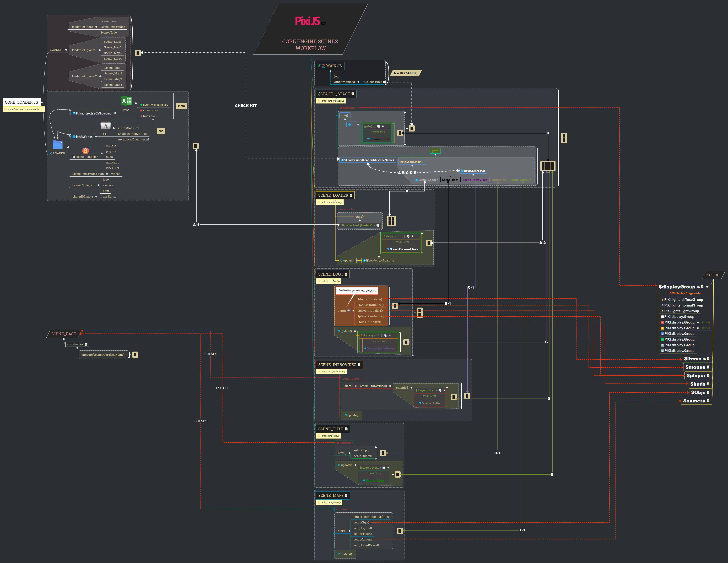Click the NWJS X64(SDK) tag

pyautogui.click(x=406, y=73)
